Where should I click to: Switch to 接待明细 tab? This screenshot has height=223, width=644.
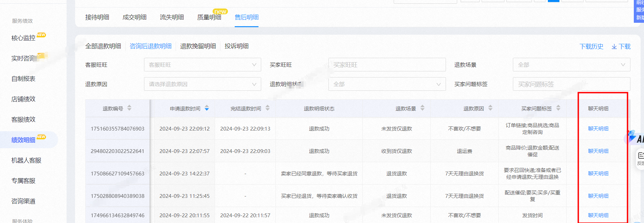pyautogui.click(x=97, y=17)
